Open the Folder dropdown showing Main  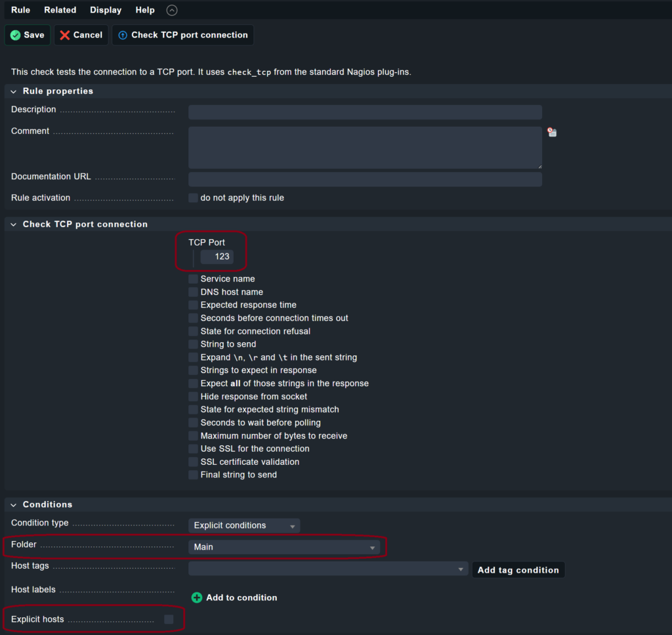coord(284,547)
